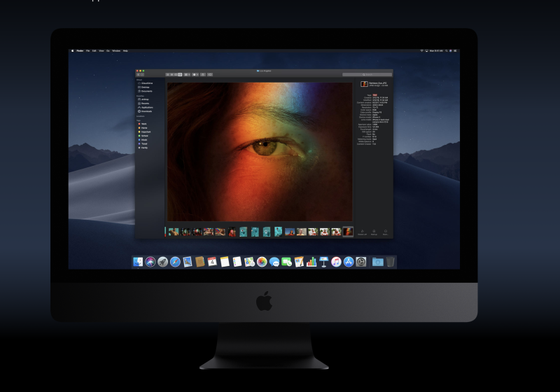Open Notes from the Dock
Viewport: 560px width, 392px height.
(x=225, y=262)
